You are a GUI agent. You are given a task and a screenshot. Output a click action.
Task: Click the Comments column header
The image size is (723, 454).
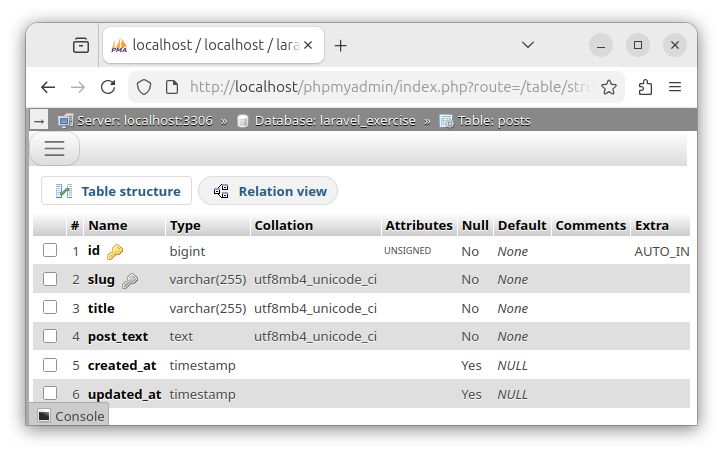[591, 225]
